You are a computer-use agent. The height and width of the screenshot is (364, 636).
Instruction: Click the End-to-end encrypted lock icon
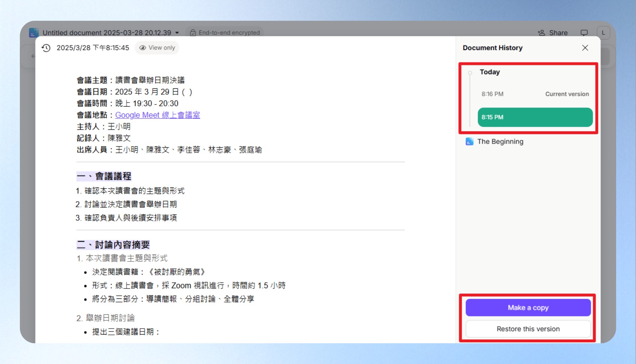pyautogui.click(x=193, y=33)
